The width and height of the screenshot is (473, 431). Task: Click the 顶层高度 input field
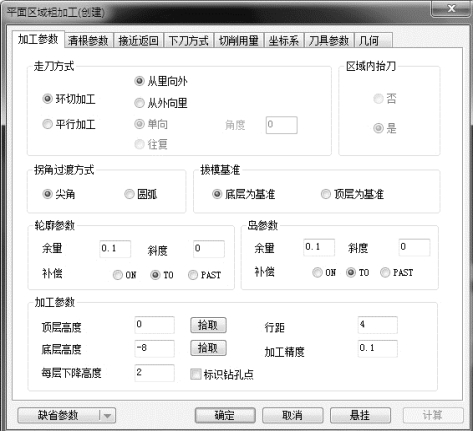[154, 325]
